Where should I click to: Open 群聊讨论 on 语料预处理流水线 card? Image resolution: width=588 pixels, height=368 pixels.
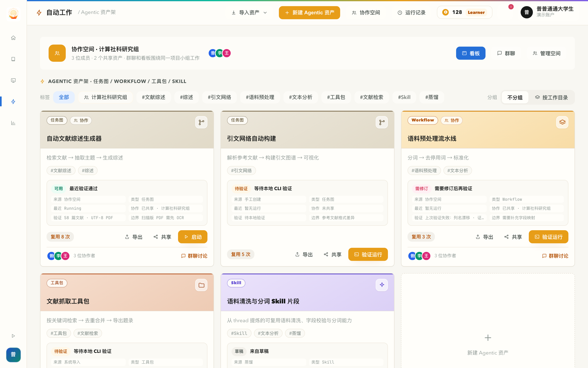[555, 256]
